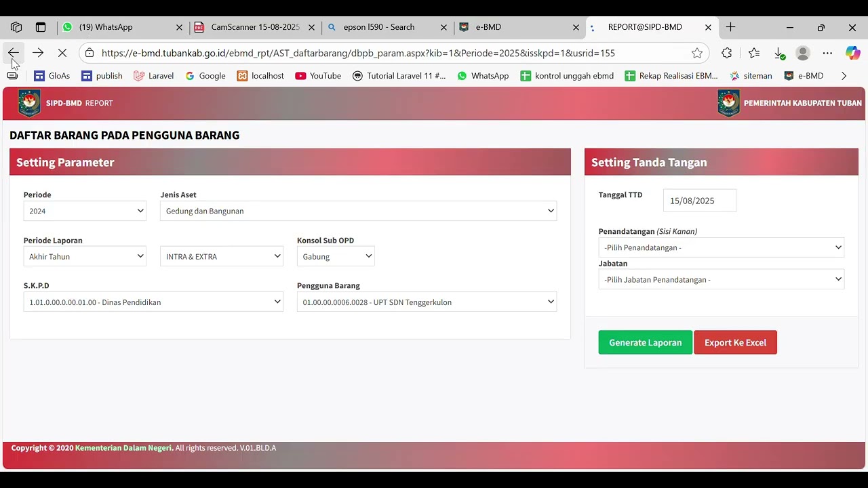Open the Pilih Penandatangan dropdown
Image resolution: width=868 pixels, height=488 pixels.
pos(722,247)
